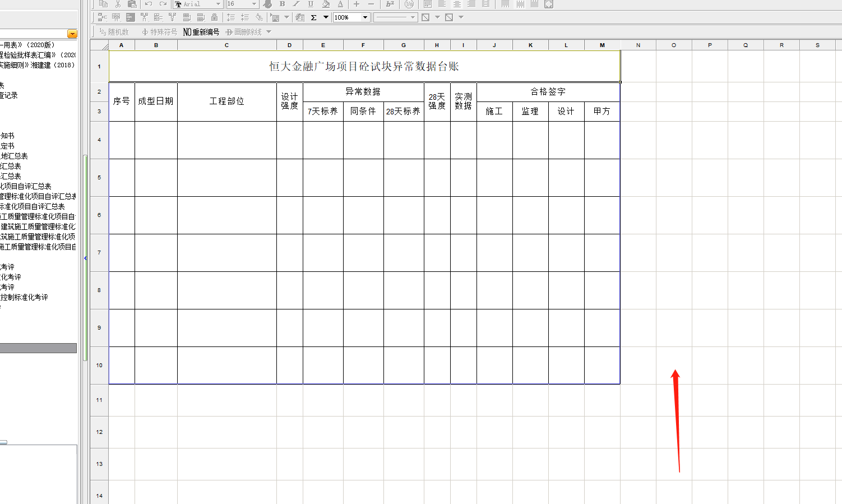Open the 100% zoom dropdown
The width and height of the screenshot is (842, 504).
pyautogui.click(x=365, y=17)
